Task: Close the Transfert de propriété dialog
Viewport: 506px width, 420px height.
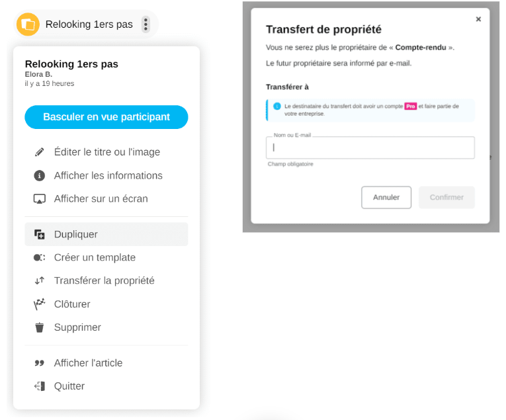Action: (478, 19)
